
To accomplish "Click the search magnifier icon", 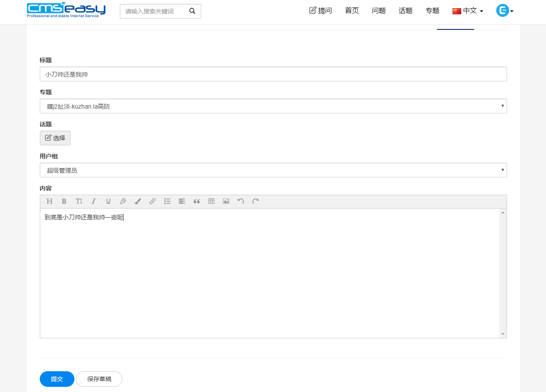I will [x=193, y=11].
